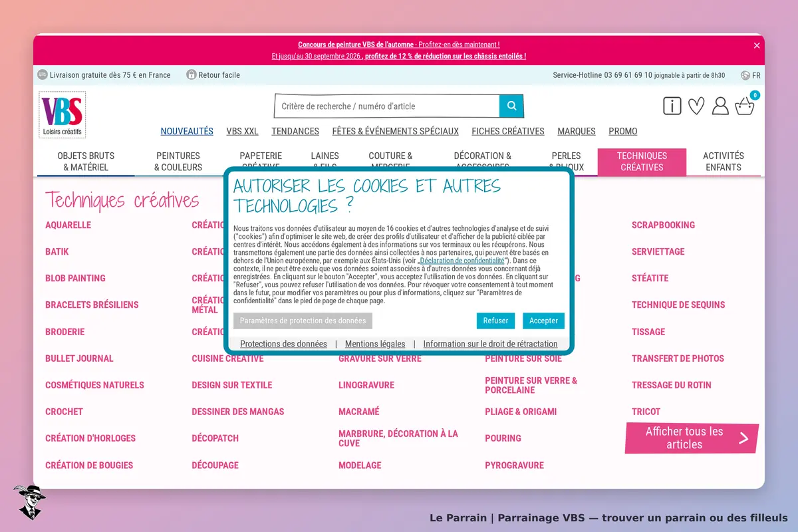Select the PEINTURES & COULEURS tab
Viewport: 798px width, 532px height.
pos(178,162)
